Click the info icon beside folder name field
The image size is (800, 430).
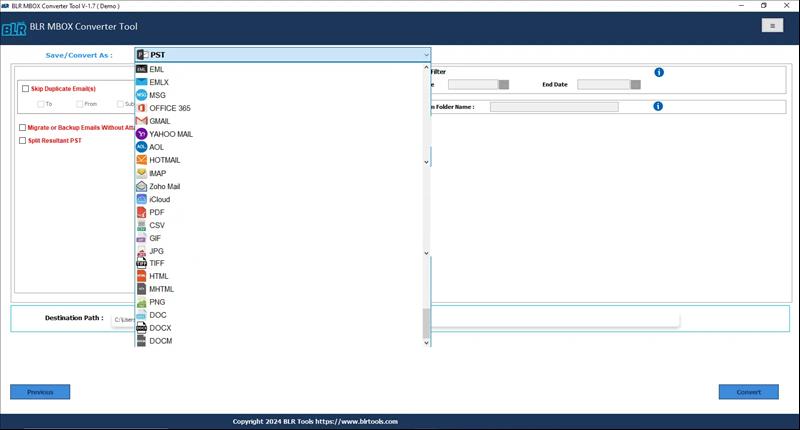click(x=658, y=106)
